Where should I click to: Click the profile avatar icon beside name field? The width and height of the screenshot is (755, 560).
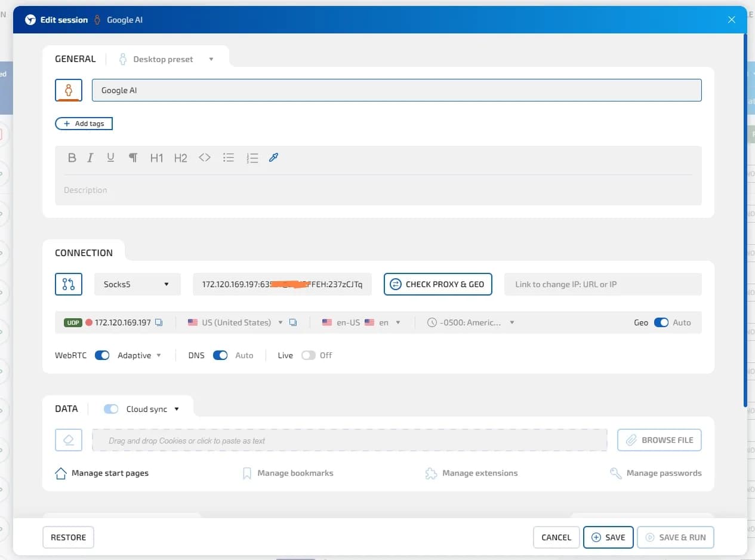click(x=69, y=90)
